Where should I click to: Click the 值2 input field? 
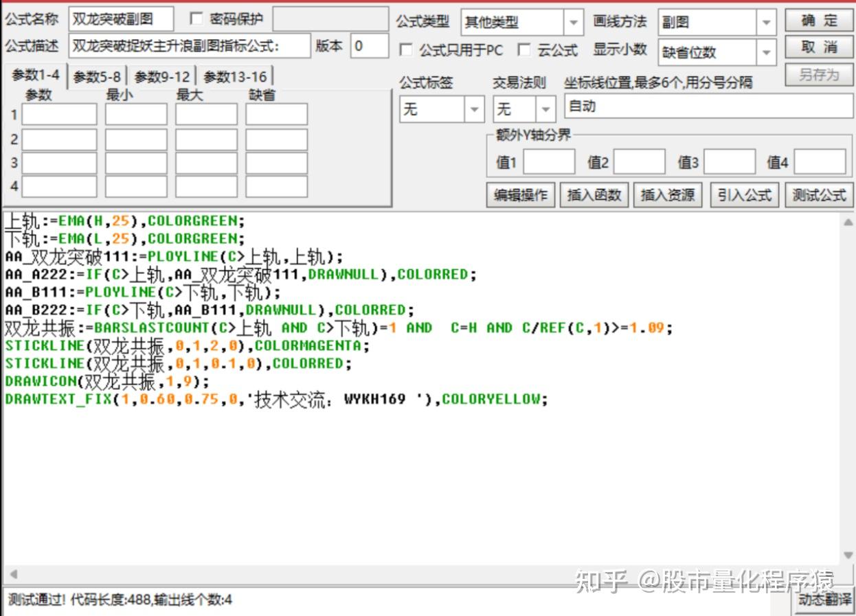640,162
